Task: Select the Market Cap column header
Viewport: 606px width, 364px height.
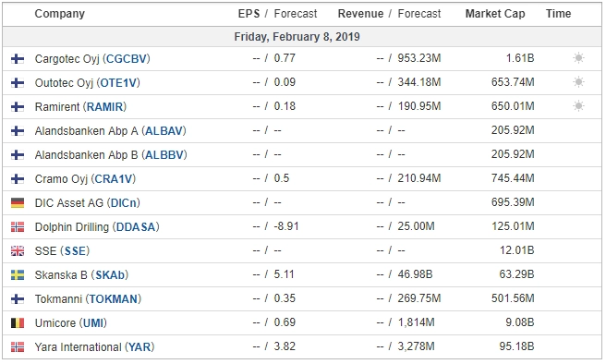Action: click(495, 14)
